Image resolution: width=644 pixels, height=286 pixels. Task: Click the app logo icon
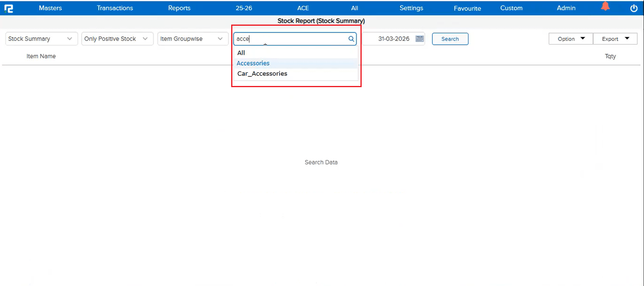point(8,8)
